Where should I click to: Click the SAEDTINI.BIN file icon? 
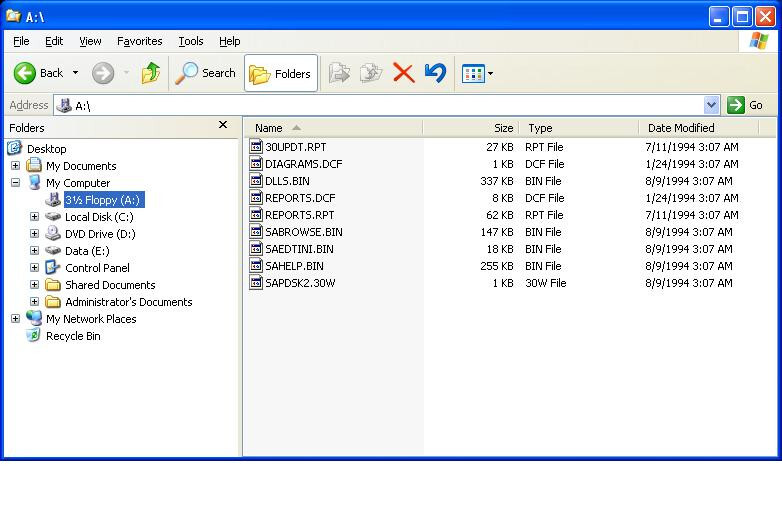(256, 248)
